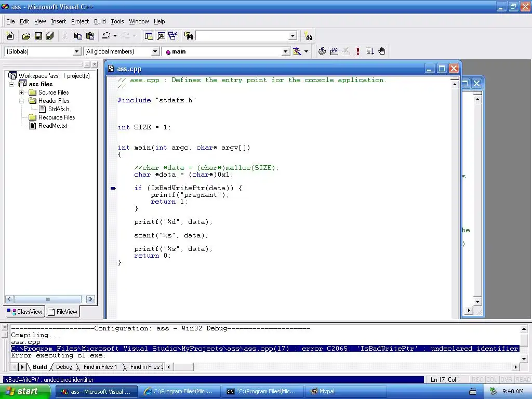This screenshot has height=399, width=532.
Task: Click the "Error executing cl.exe." output line
Action: (58, 355)
